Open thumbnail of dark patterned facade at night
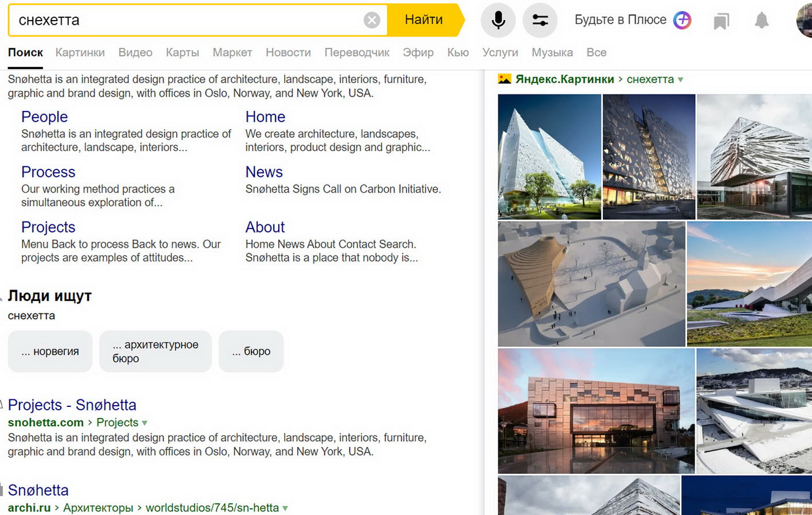Screen dimensions: 812x515 [x=649, y=157]
